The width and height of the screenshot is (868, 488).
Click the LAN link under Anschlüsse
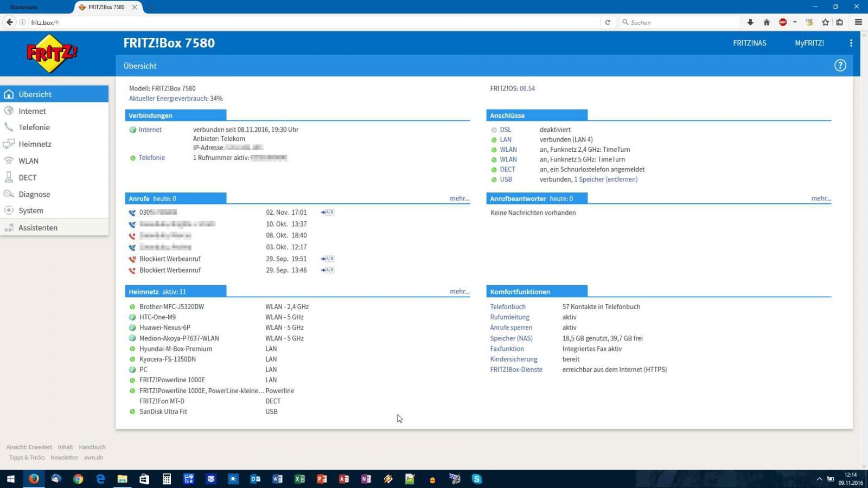click(x=505, y=139)
